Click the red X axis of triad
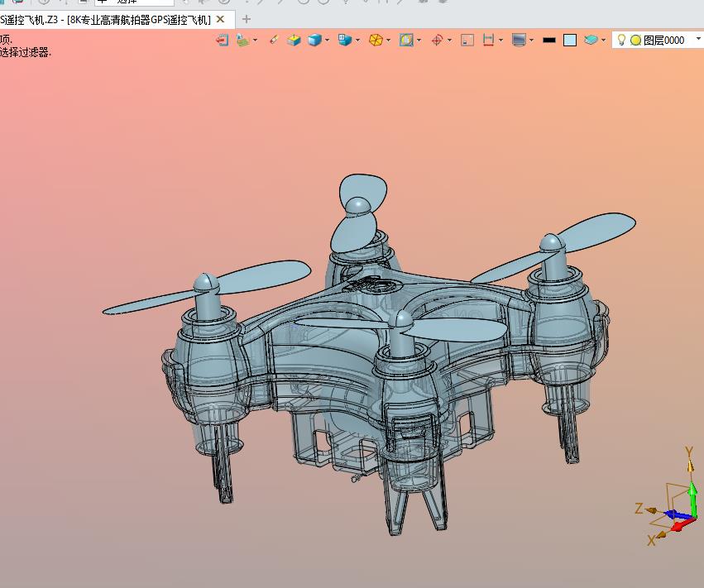Viewport: 704px width, 588px height. click(x=682, y=524)
